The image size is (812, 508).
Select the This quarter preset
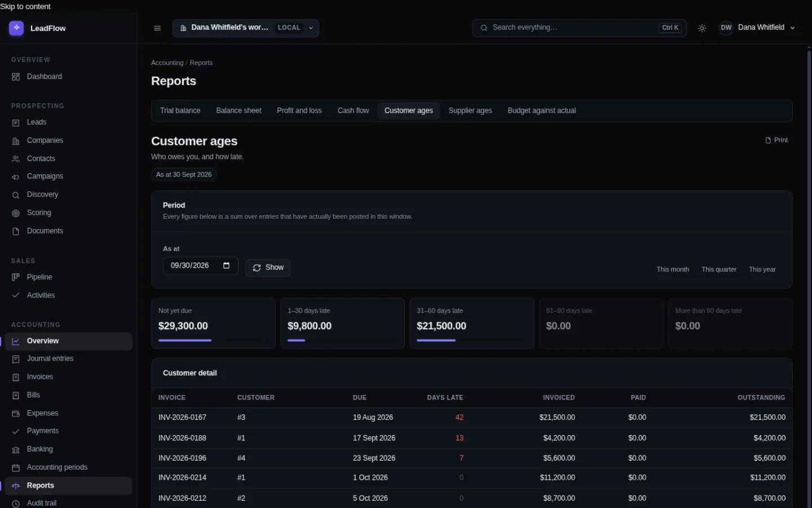pos(719,269)
